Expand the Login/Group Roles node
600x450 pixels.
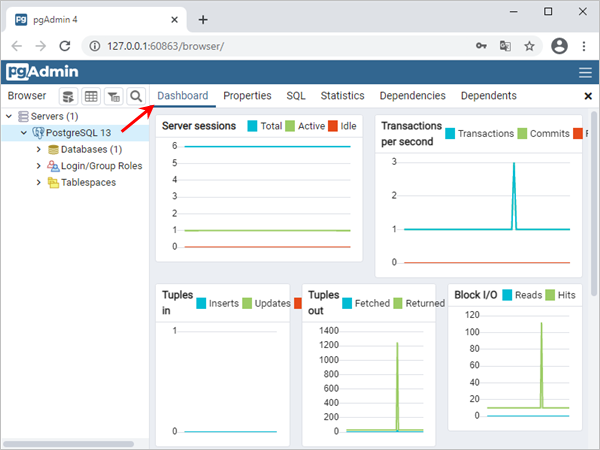38,166
